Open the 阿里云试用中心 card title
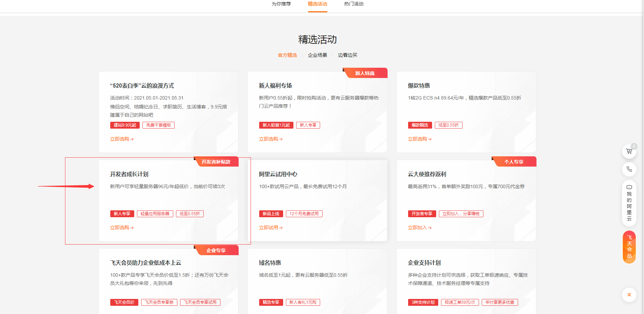 click(x=278, y=174)
